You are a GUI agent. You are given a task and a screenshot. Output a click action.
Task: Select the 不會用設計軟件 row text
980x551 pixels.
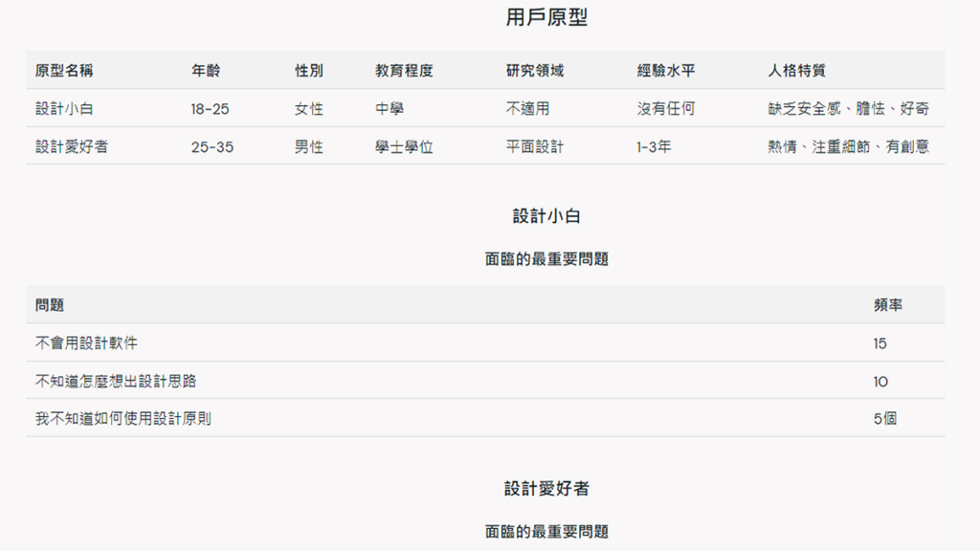point(86,343)
